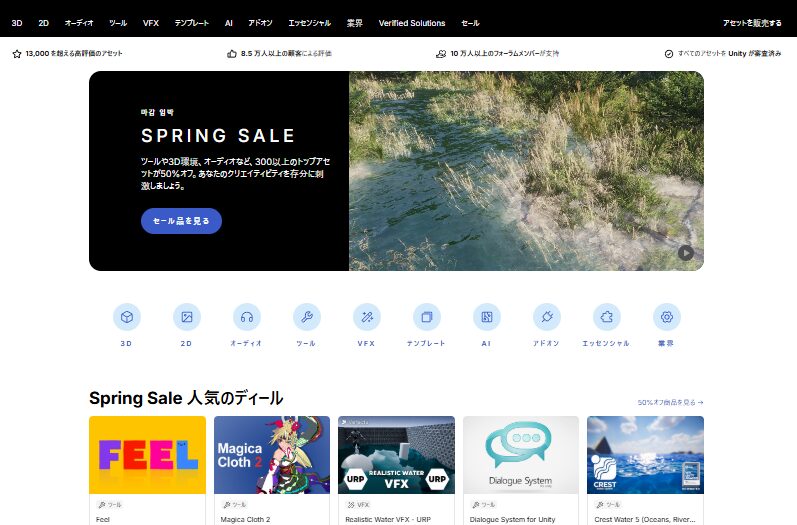Click the thumbs-up icon beside 8.5万人

point(232,54)
